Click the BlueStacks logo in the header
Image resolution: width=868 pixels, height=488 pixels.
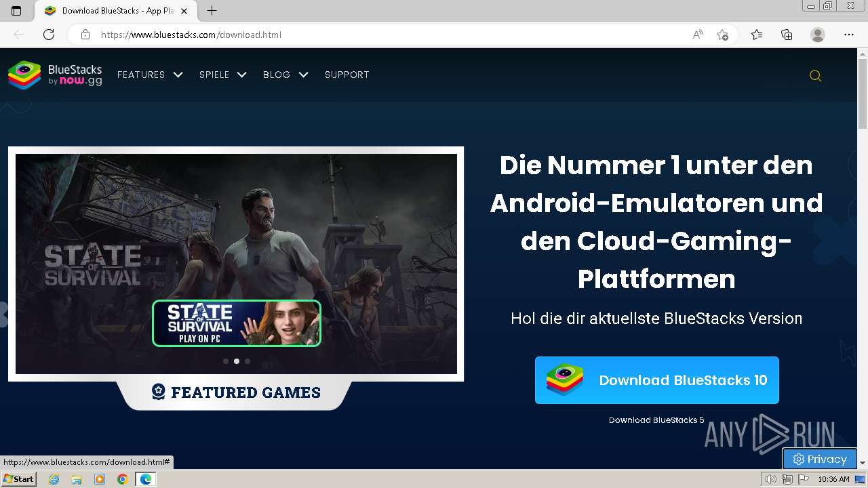(55, 75)
